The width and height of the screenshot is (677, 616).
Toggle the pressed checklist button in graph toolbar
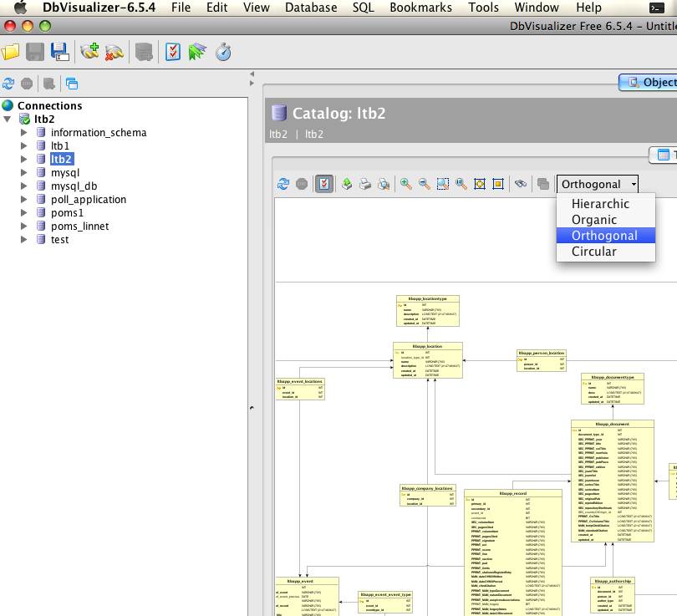pyautogui.click(x=324, y=184)
